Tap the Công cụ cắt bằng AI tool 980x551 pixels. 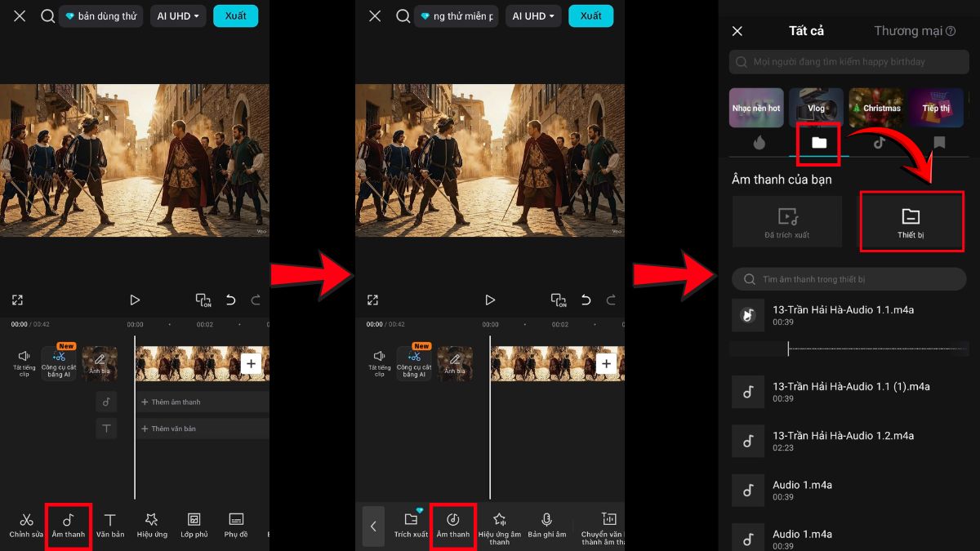point(58,361)
